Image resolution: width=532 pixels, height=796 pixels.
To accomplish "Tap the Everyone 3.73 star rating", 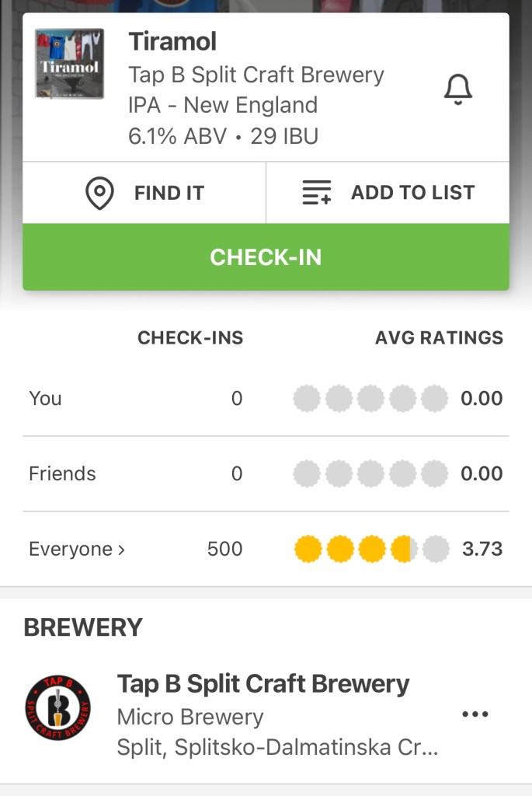I will pos(371,550).
